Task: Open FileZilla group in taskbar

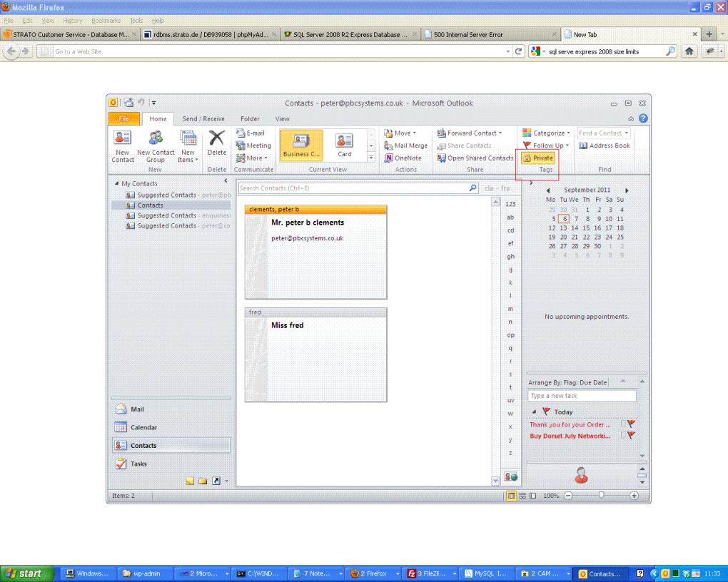Action: pos(431,573)
